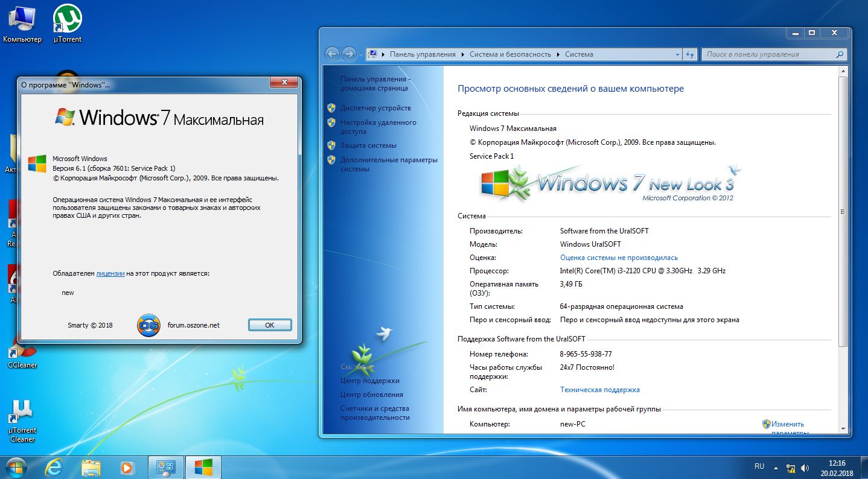Show hidden tray icons arrow
The image size is (868, 479).
pos(776,468)
